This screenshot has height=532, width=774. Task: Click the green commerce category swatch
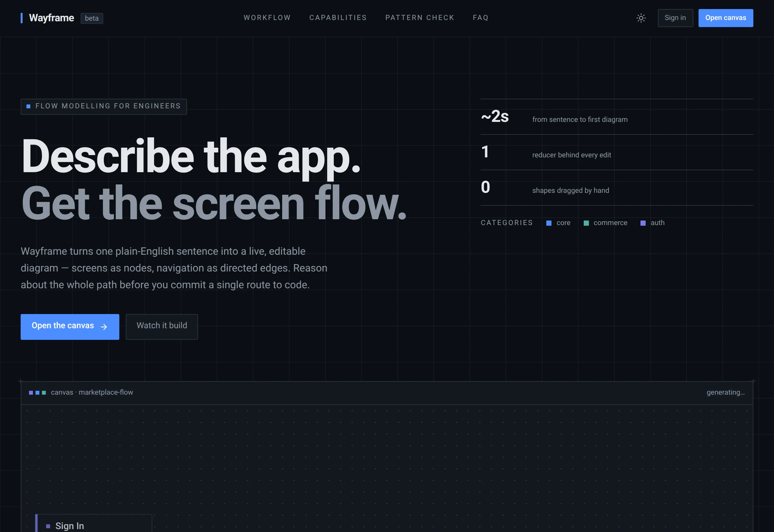[586, 223]
